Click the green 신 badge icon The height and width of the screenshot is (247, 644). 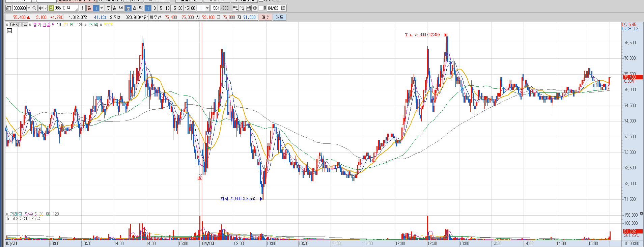[51, 8]
